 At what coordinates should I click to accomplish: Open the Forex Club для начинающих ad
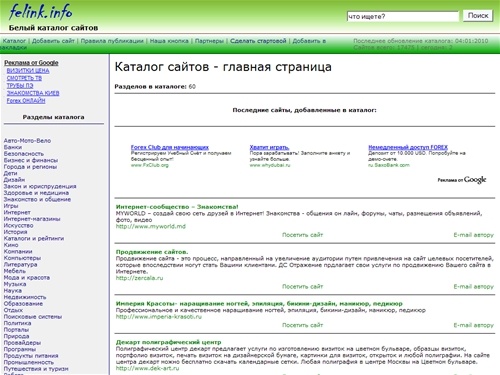point(170,147)
